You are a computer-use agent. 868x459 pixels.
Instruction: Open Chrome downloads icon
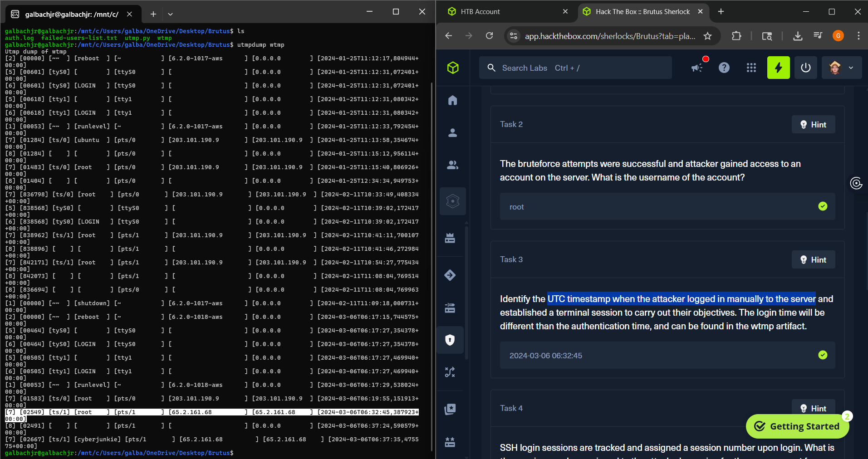tap(798, 36)
